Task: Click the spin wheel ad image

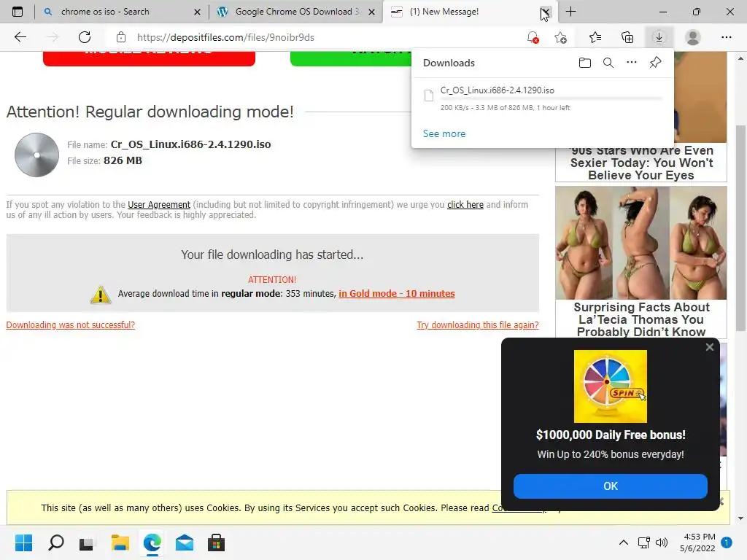Action: click(x=611, y=386)
